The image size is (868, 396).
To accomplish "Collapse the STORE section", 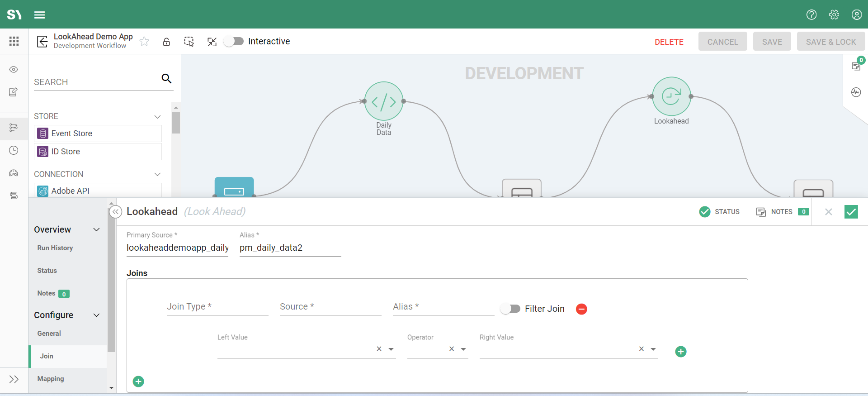I will tap(157, 117).
